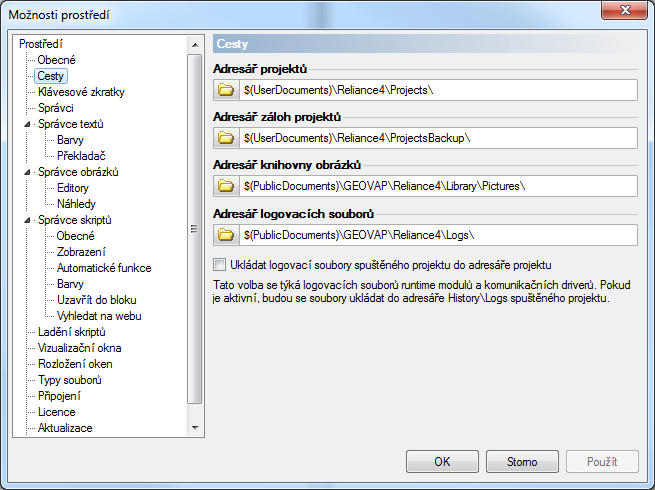
Task: Click folder icon for Adresář záloh projektů
Action: pyautogui.click(x=226, y=138)
